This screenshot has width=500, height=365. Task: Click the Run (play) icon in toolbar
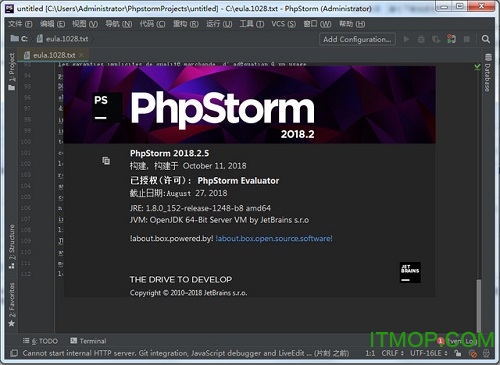coord(406,39)
